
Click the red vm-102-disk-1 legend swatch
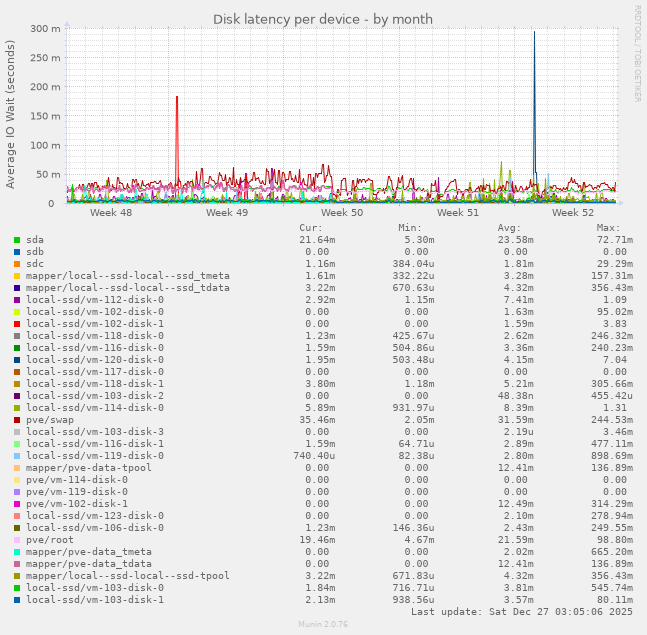17,324
